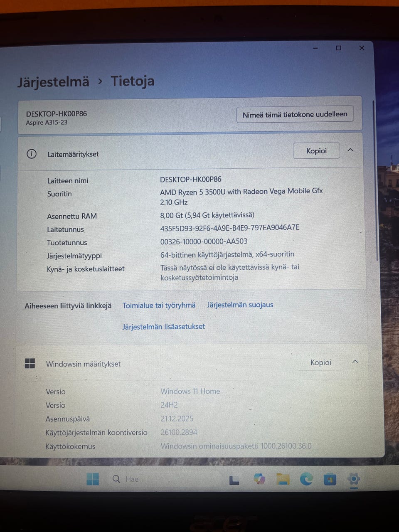Select the Laitetunnus value starting 435F5D93
This screenshot has height=532, width=399.
click(x=230, y=228)
